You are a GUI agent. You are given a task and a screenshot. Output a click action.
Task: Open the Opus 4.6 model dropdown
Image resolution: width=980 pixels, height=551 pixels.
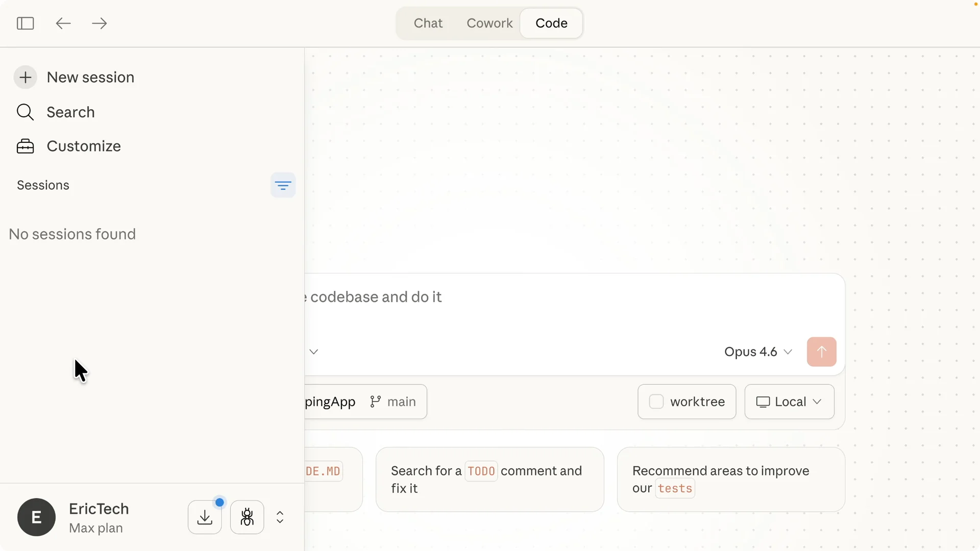tap(758, 352)
